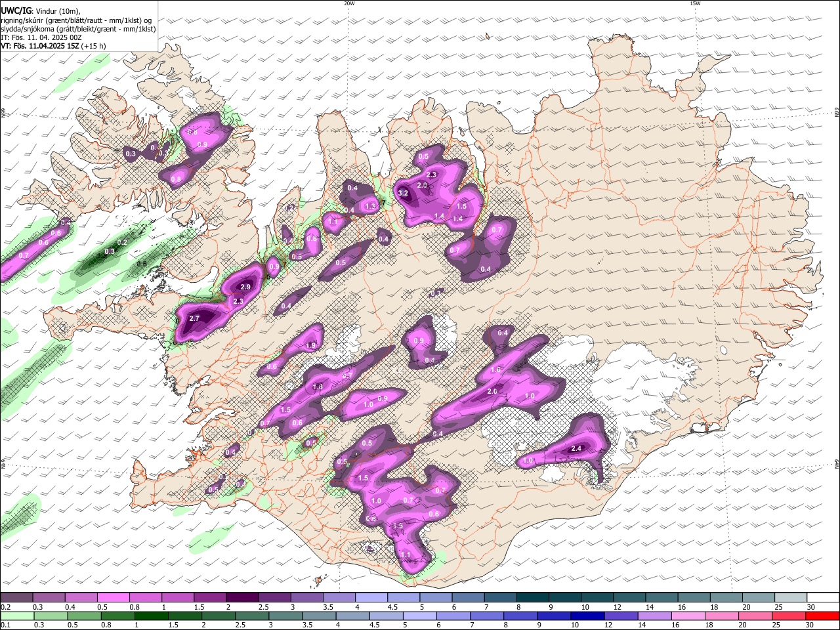This screenshot has width=840, height=630.
Task: Click the snow legend swatch starting at 0.3
Action: [x=49, y=598]
